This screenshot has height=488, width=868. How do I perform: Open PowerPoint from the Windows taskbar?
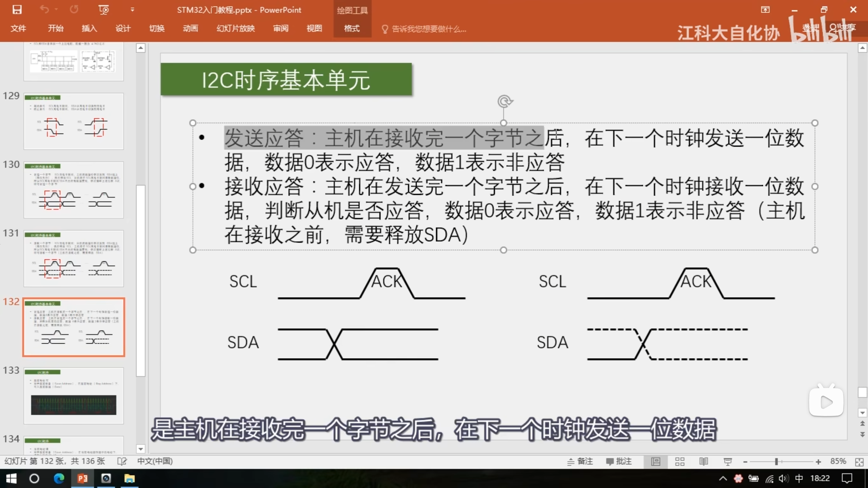(82, 479)
